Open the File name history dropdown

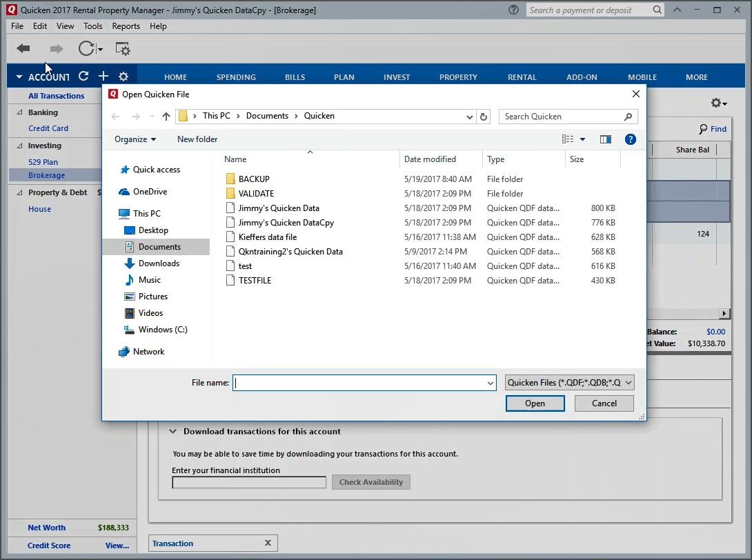coord(491,383)
